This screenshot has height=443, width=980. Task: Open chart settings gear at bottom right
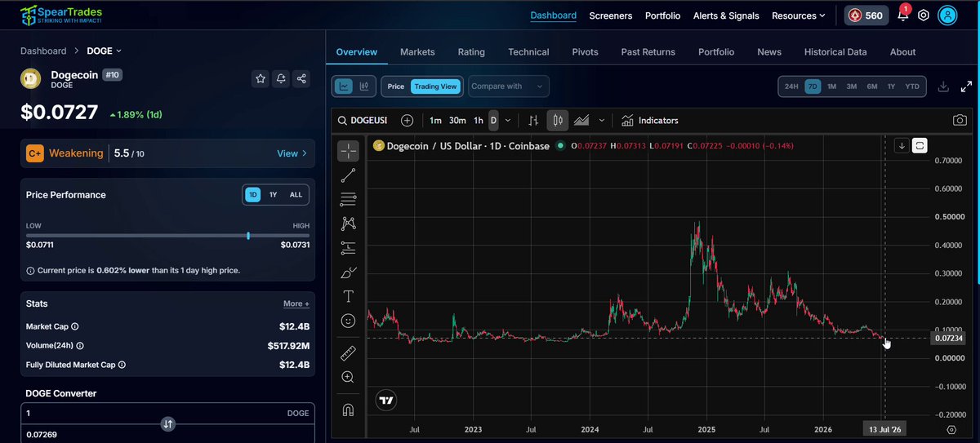click(951, 429)
